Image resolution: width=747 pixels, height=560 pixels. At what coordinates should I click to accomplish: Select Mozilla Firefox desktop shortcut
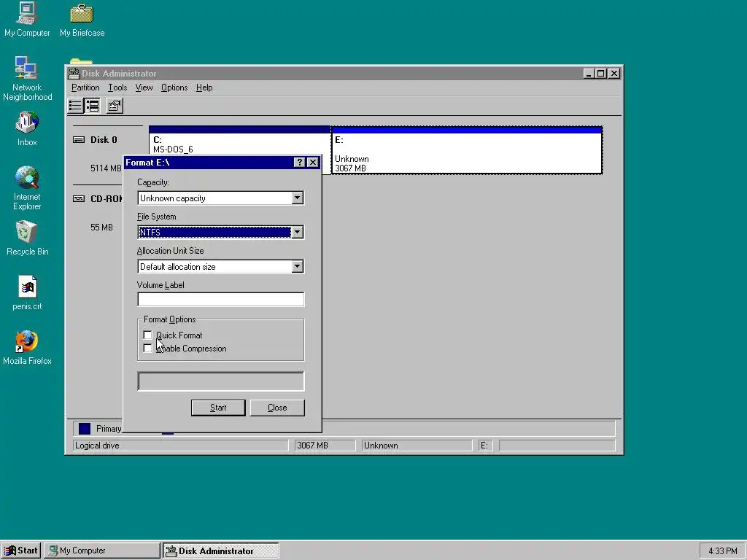[x=27, y=348]
